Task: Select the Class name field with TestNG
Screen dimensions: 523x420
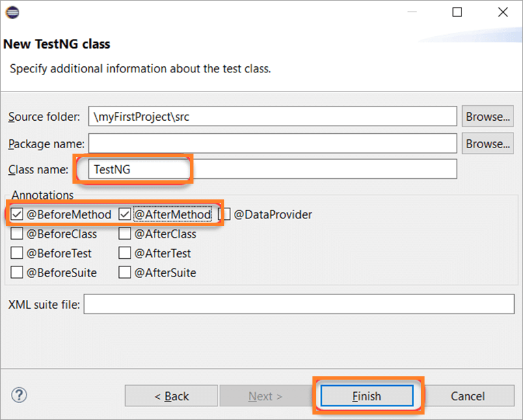Action: 273,169
